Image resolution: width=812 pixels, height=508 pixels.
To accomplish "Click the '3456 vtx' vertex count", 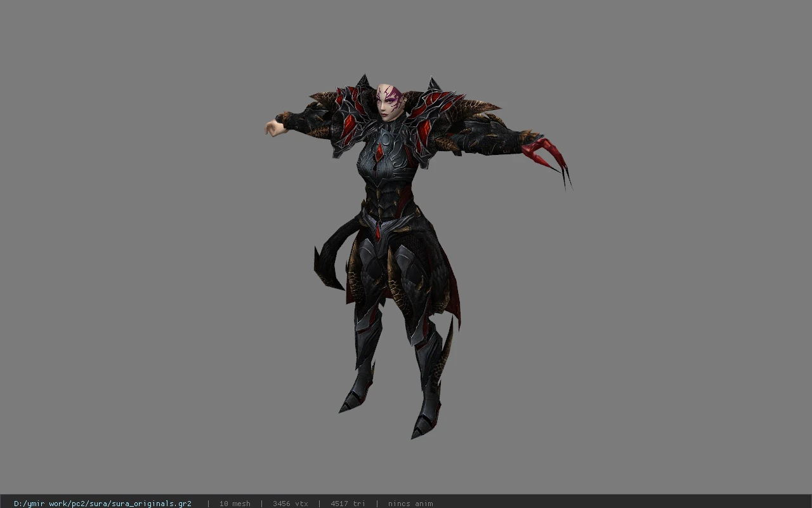I will tap(291, 504).
